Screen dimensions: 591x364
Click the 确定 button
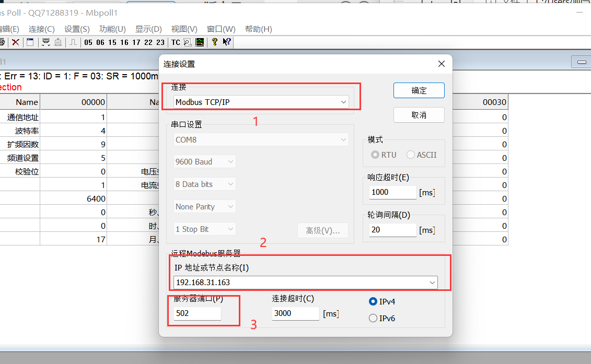(x=419, y=90)
